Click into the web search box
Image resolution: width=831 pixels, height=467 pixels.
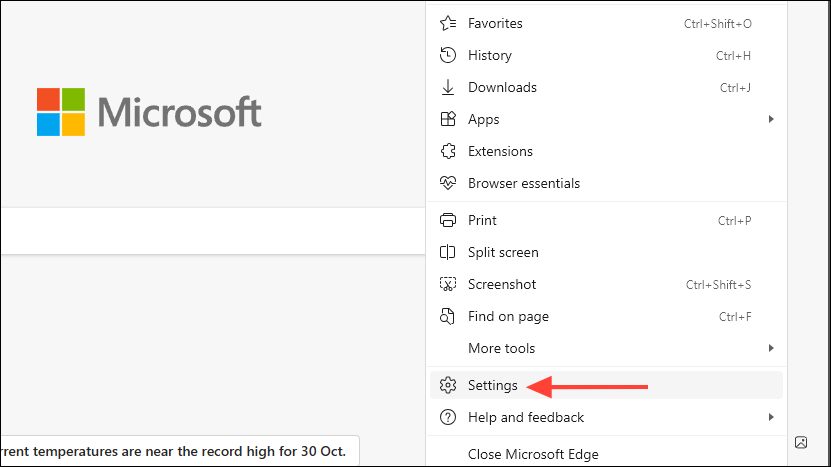click(200, 230)
